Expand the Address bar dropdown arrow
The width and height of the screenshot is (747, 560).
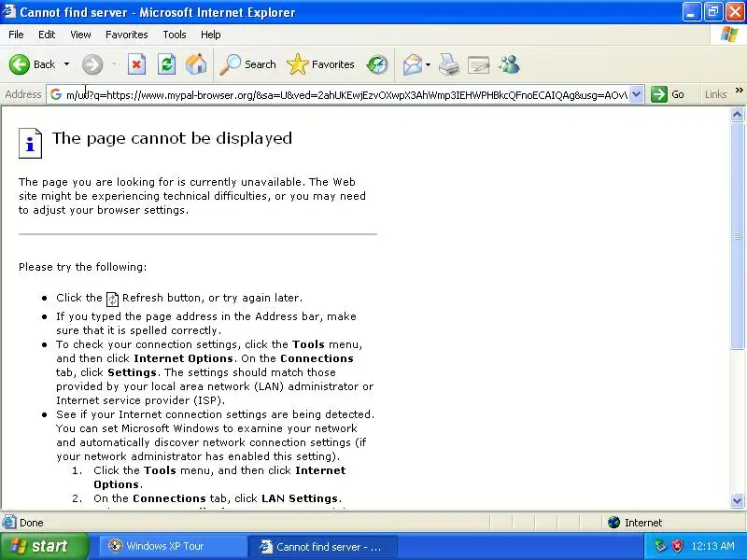tap(637, 94)
